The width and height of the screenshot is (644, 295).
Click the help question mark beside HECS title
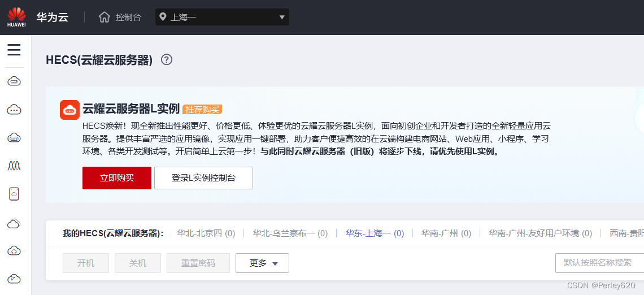[167, 60]
